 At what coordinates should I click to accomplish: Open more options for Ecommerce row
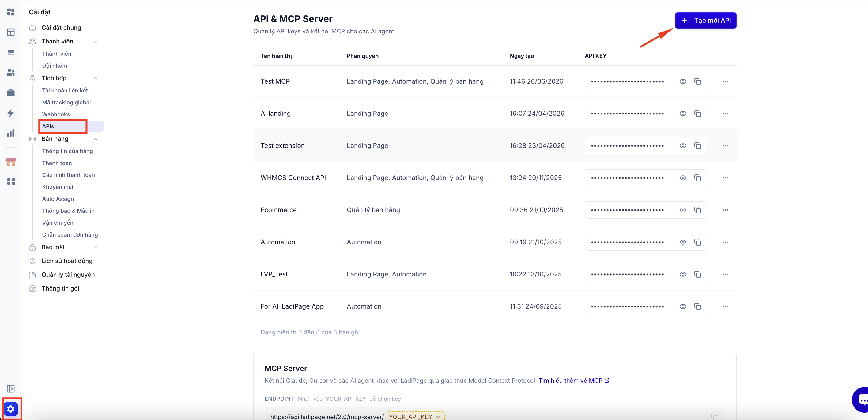tap(725, 210)
